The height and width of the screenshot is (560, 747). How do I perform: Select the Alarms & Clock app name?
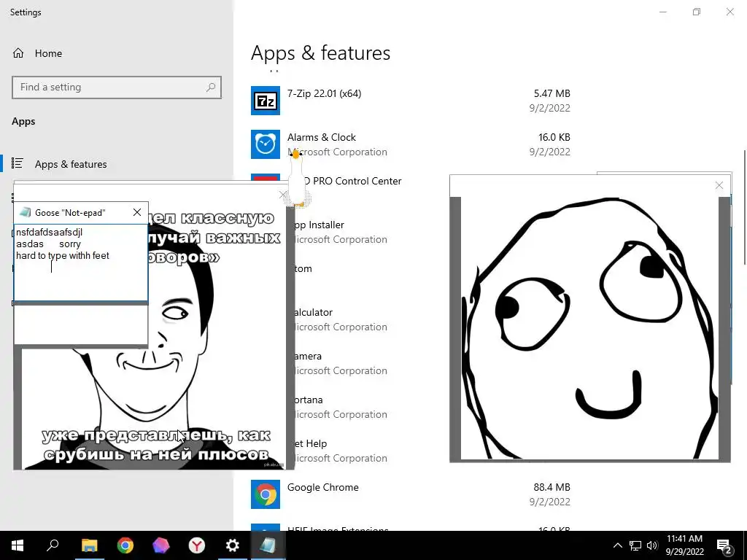tap(322, 137)
